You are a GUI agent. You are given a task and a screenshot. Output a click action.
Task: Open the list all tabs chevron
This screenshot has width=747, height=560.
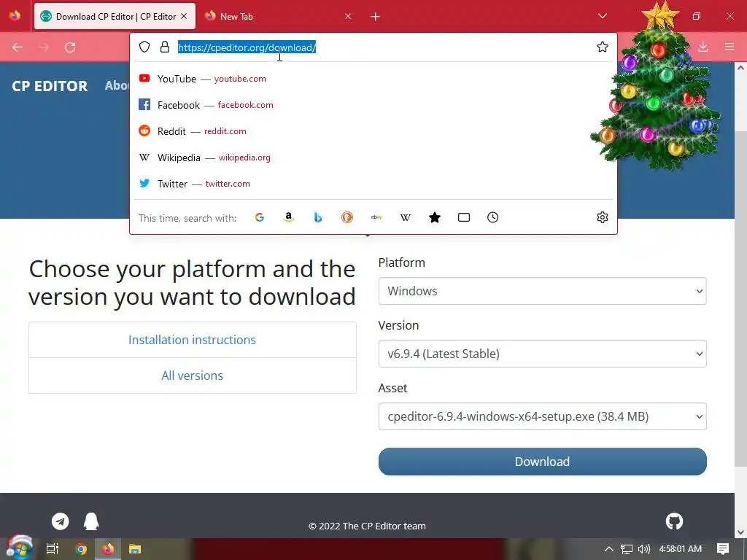click(602, 16)
